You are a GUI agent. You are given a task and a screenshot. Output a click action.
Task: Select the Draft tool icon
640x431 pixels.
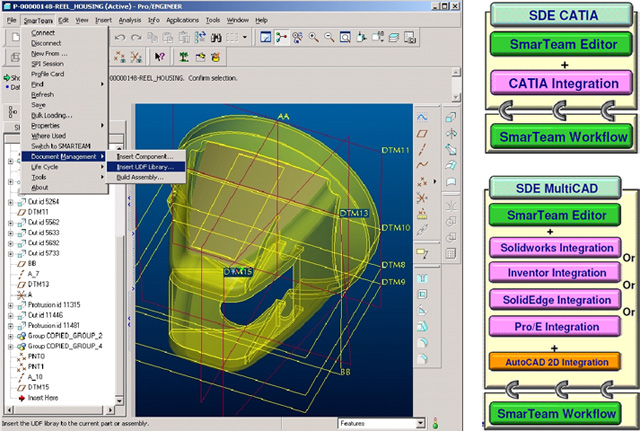click(x=422, y=327)
